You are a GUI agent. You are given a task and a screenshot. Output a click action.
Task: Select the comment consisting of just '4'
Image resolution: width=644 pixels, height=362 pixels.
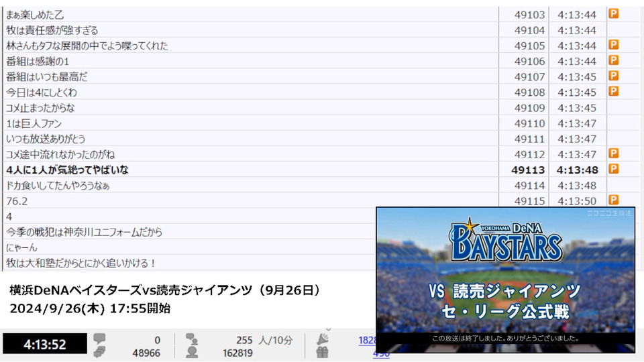pyautogui.click(x=9, y=217)
